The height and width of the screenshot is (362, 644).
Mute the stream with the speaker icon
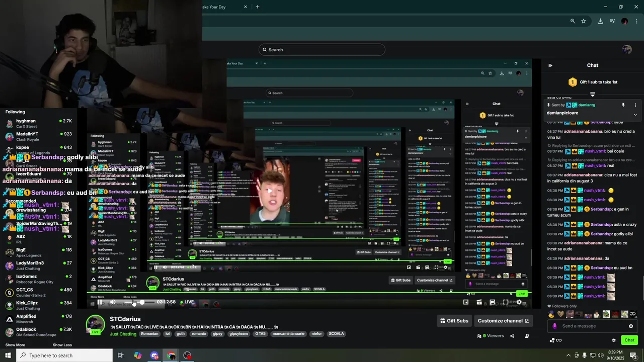113,302
